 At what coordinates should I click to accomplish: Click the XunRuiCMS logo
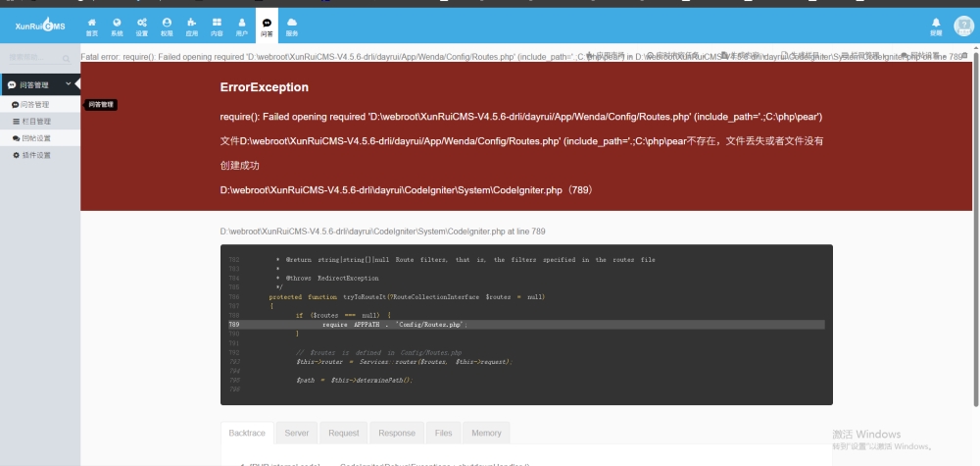39,26
